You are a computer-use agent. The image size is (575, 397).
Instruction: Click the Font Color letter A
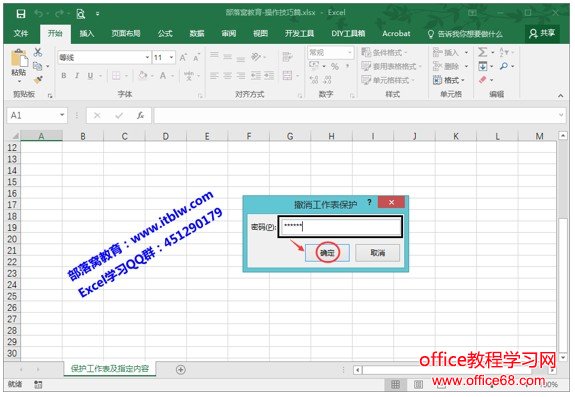coord(163,76)
